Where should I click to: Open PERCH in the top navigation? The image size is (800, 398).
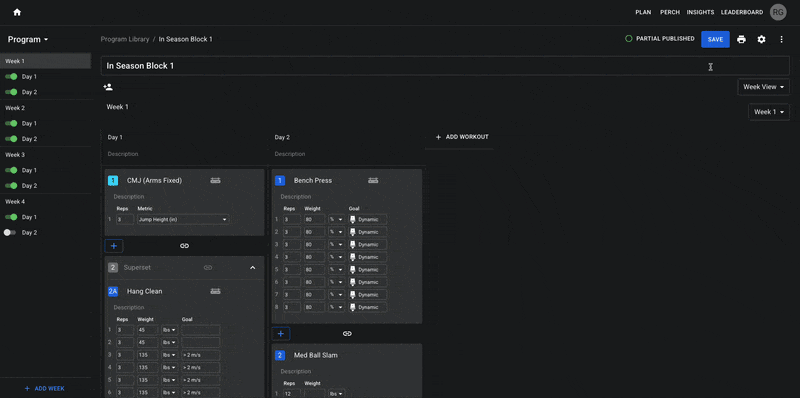tap(670, 12)
